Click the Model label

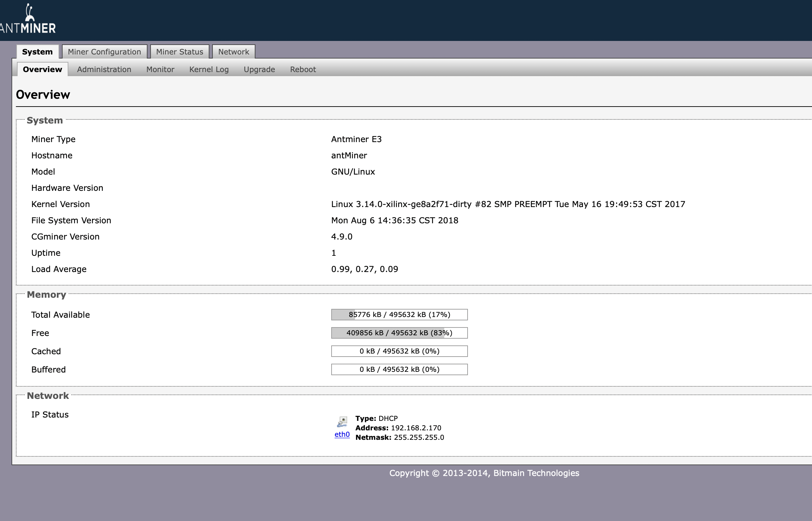click(43, 172)
